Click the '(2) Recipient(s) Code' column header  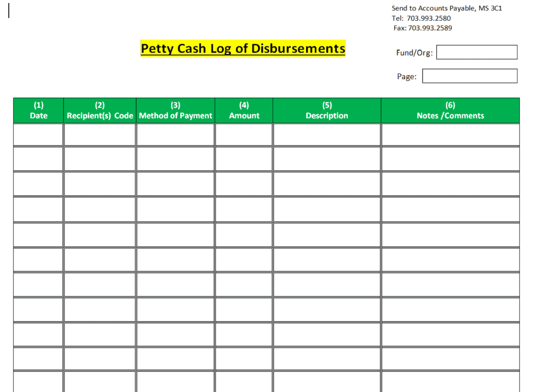coord(100,110)
